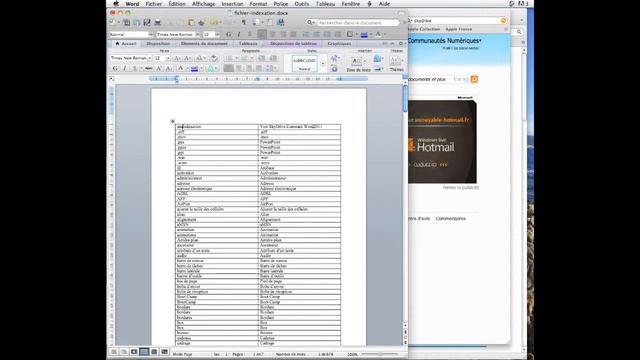Click Apple France bookmark in browser
The image size is (640, 360).
[459, 29]
